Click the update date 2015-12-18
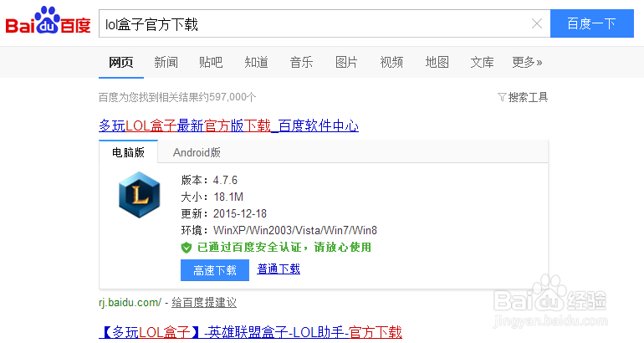Image resolution: width=644 pixels, height=343 pixels. pyautogui.click(x=240, y=213)
